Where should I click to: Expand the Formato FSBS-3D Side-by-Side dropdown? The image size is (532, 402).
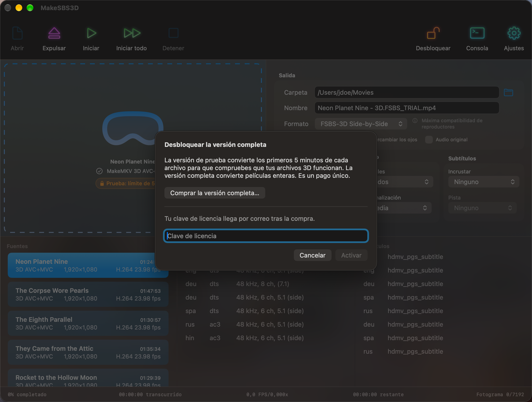361,124
